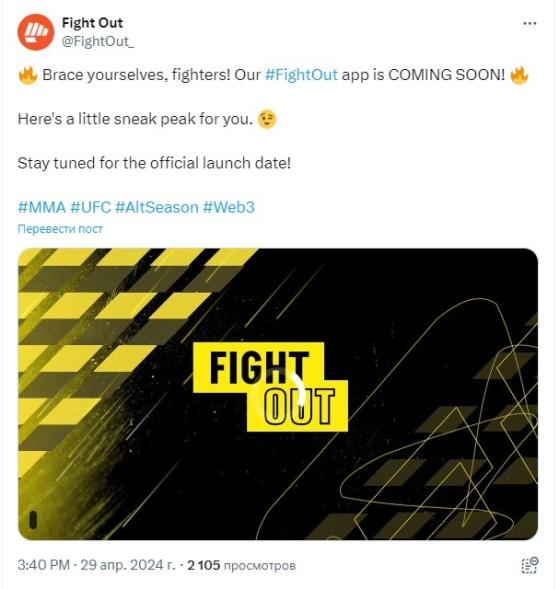Click the small pill indicator on the video
The height and width of the screenshot is (589, 559).
(33, 520)
